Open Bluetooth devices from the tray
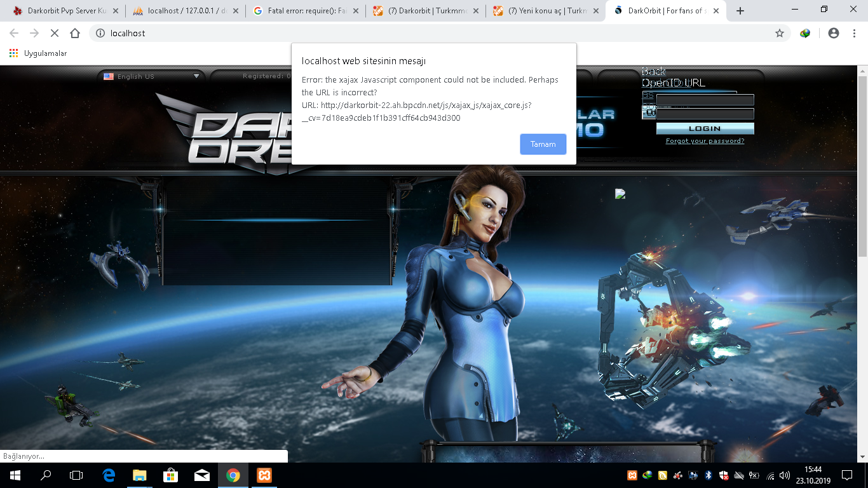The image size is (868, 488). tap(709, 475)
